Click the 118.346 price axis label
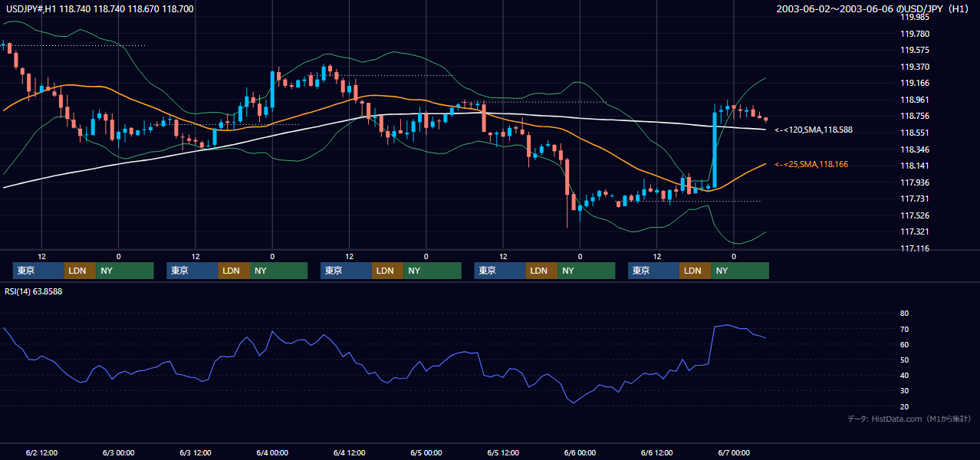Screen dimensions: 980x460 (915, 149)
